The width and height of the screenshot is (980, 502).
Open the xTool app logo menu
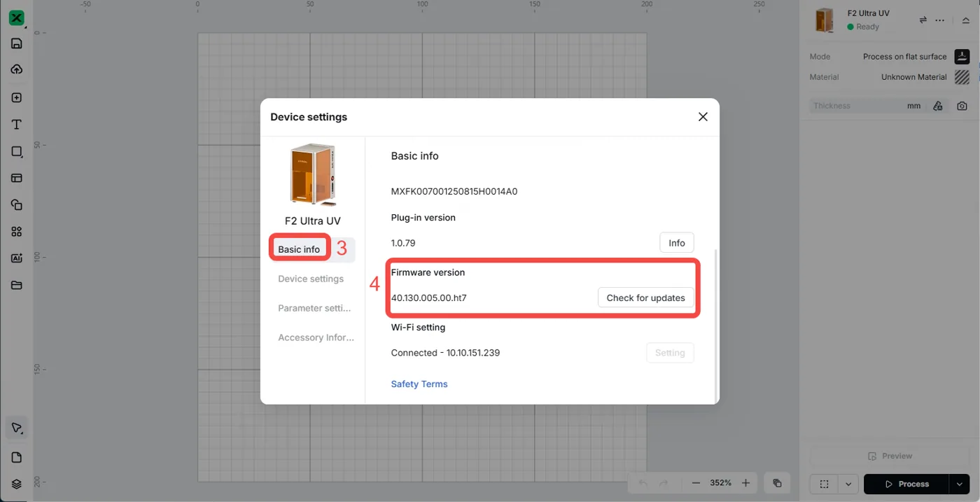click(17, 18)
